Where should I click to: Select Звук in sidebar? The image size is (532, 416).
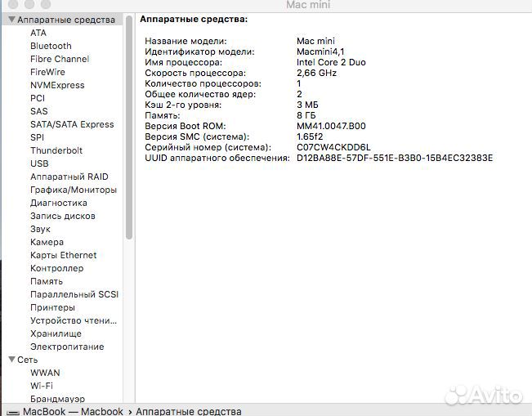pyautogui.click(x=40, y=230)
